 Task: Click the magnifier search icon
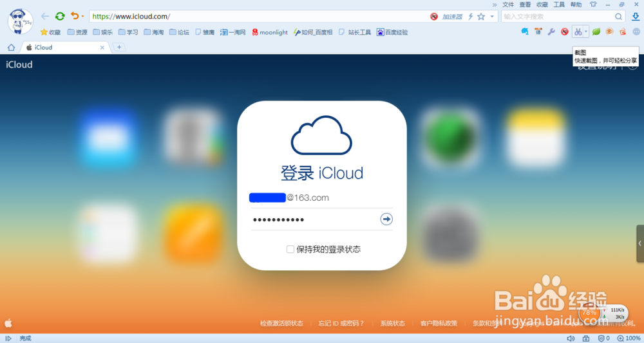[618, 17]
